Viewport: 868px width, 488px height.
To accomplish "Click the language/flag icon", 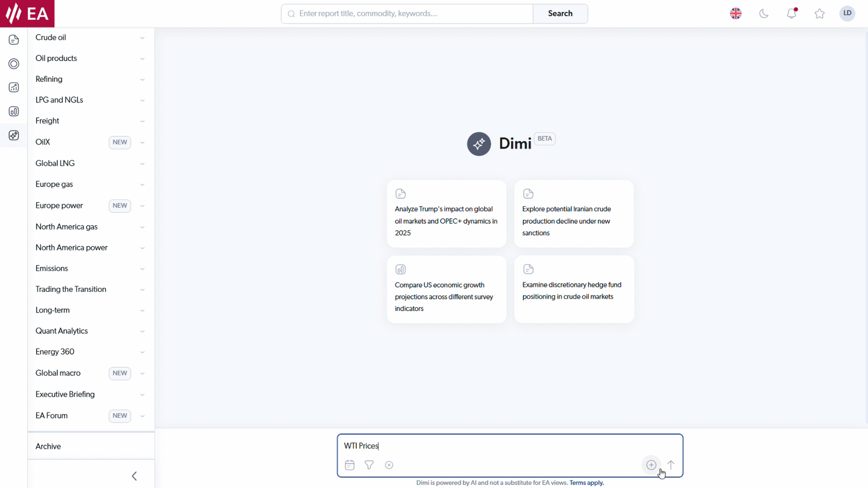I will [736, 13].
